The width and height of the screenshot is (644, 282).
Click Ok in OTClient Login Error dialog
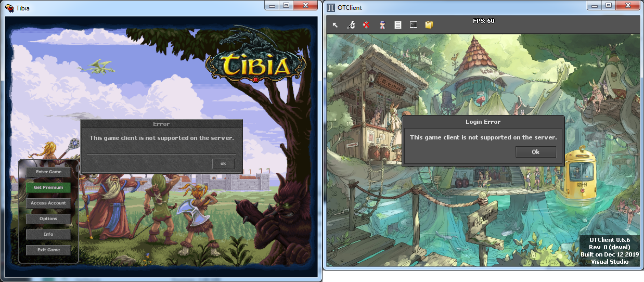[x=536, y=152]
